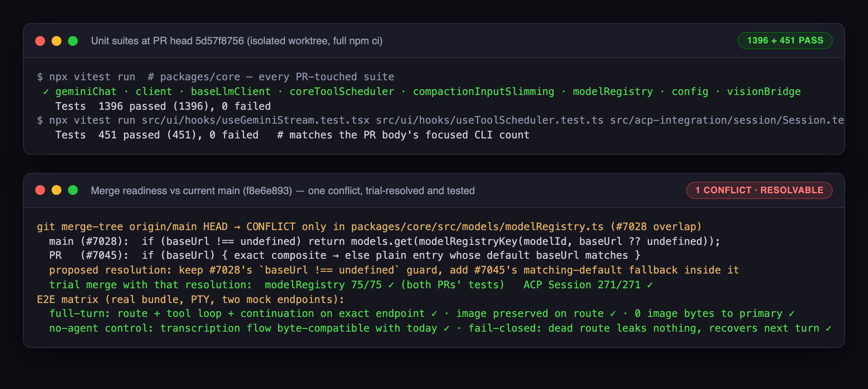Click the 'baseLlmClient' suite name
This screenshot has height=389, width=868.
tap(231, 92)
